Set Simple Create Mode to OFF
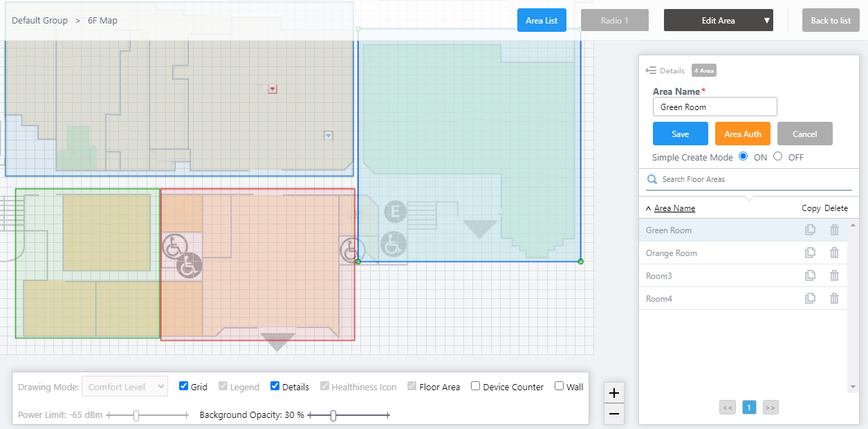This screenshot has width=868, height=429. click(x=778, y=156)
